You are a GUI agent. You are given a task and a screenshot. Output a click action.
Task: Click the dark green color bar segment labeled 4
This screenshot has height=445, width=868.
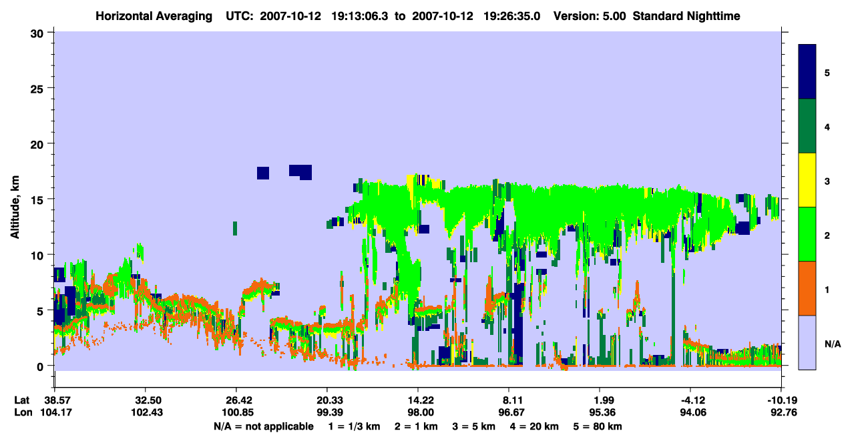tap(807, 126)
